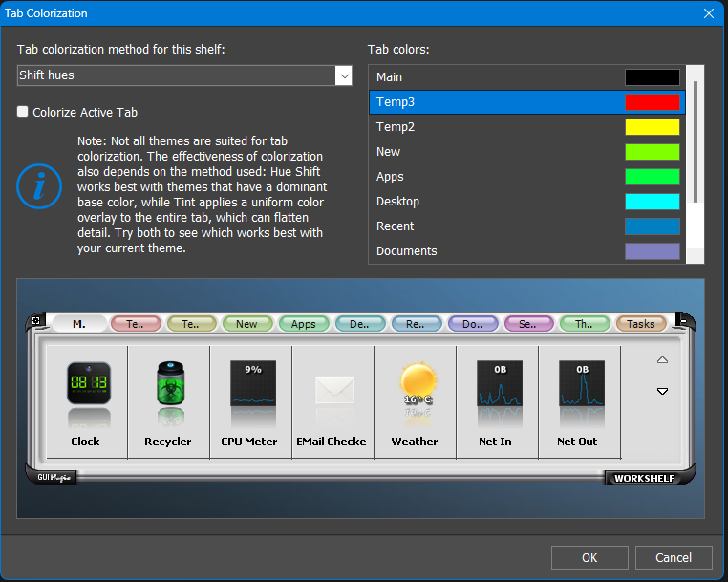Switch to the Apps shelf tab
Screen dimensions: 728x582
click(x=303, y=324)
